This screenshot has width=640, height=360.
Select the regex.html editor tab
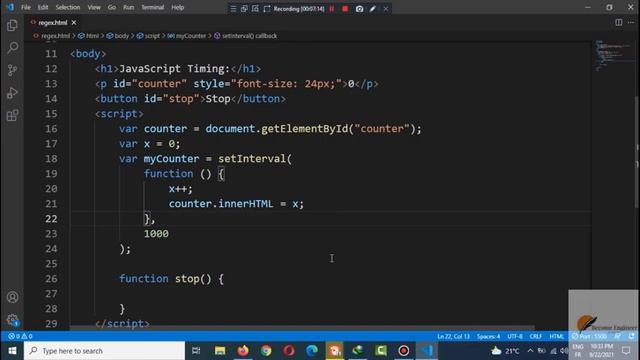pyautogui.click(x=52, y=22)
